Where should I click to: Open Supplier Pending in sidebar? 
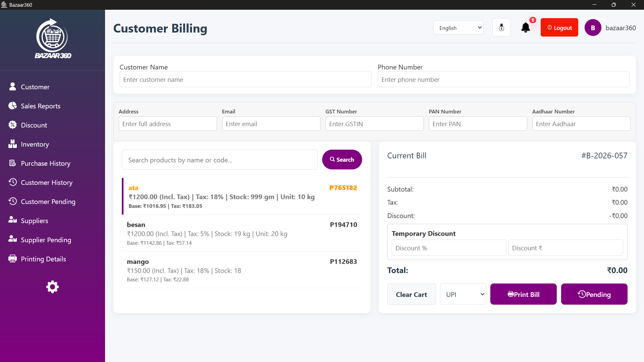[x=46, y=240]
